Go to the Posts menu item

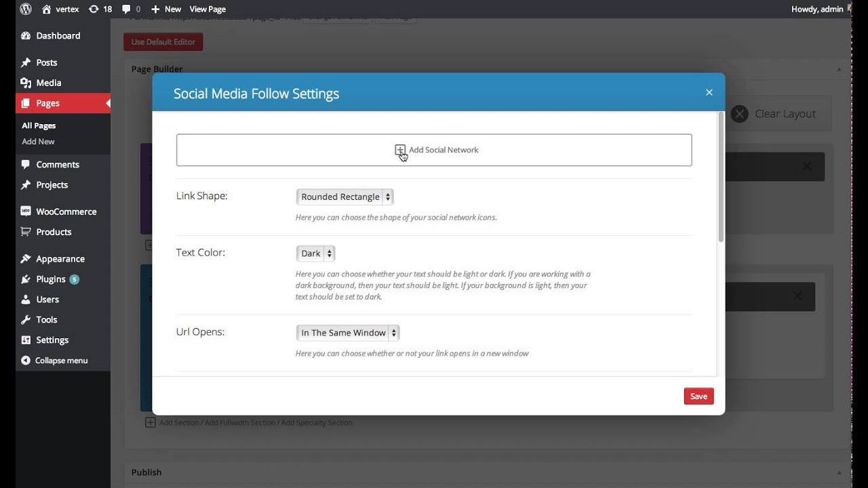(x=47, y=62)
